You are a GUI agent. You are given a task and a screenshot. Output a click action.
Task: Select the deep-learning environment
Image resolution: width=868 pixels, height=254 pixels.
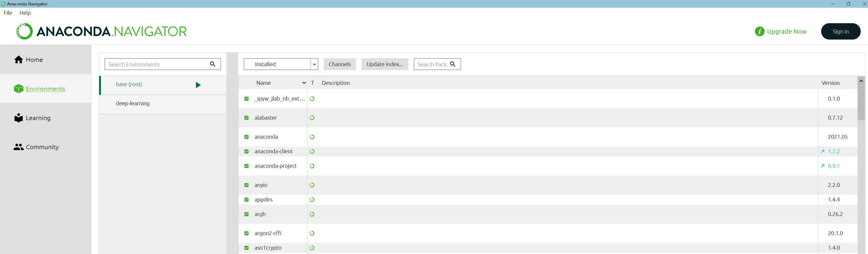133,103
